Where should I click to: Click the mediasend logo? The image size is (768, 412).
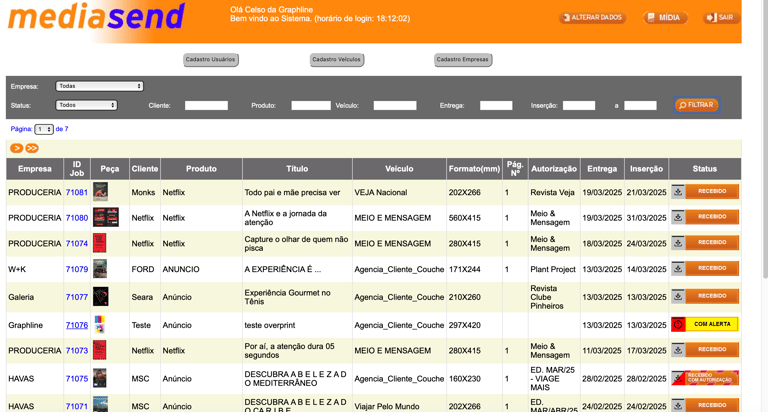pyautogui.click(x=96, y=17)
